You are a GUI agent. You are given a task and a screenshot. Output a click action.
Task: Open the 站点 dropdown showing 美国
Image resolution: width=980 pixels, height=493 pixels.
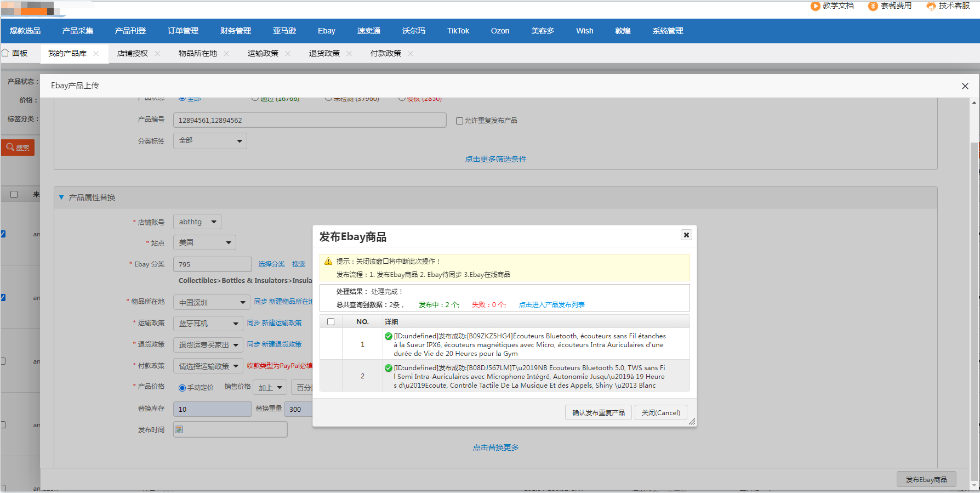tap(204, 242)
